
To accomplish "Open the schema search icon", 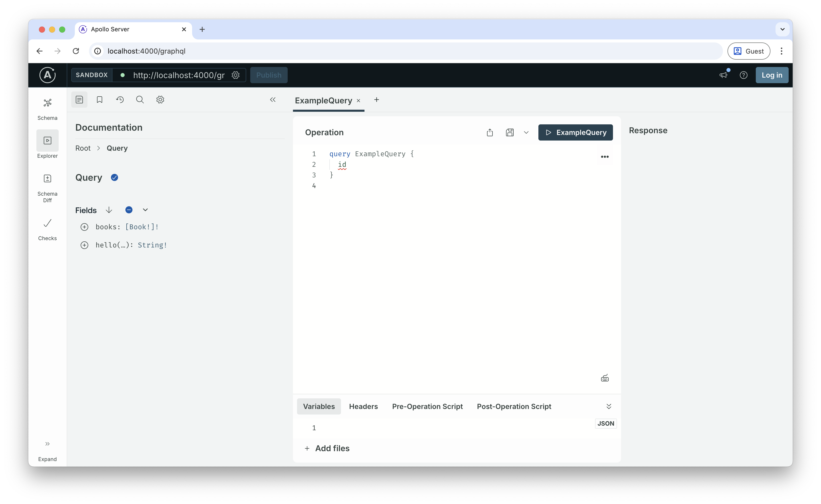I will (x=140, y=100).
